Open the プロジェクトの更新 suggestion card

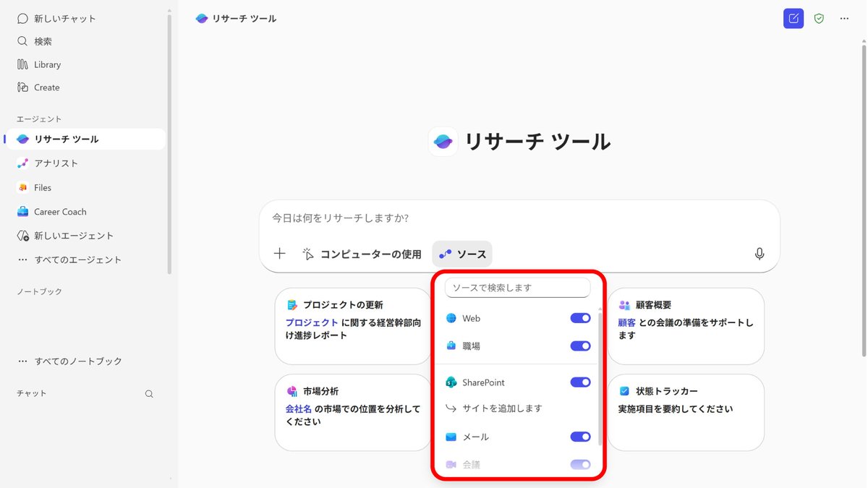coord(353,326)
